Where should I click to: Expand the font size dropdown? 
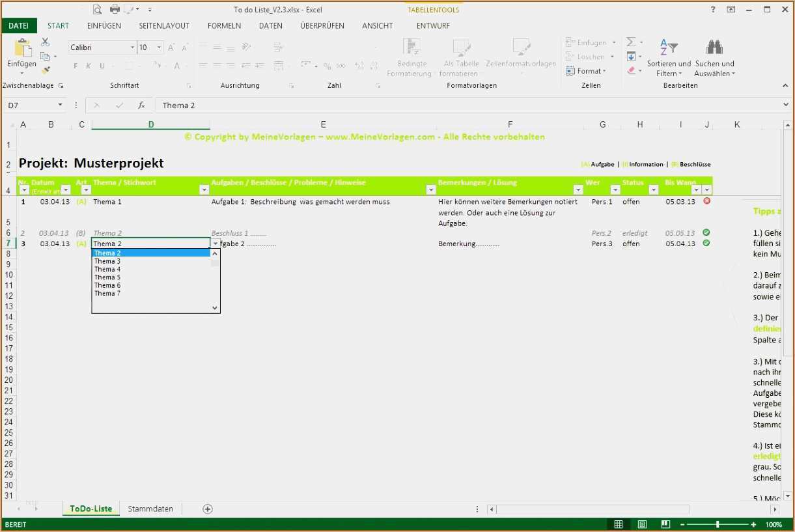pos(158,48)
